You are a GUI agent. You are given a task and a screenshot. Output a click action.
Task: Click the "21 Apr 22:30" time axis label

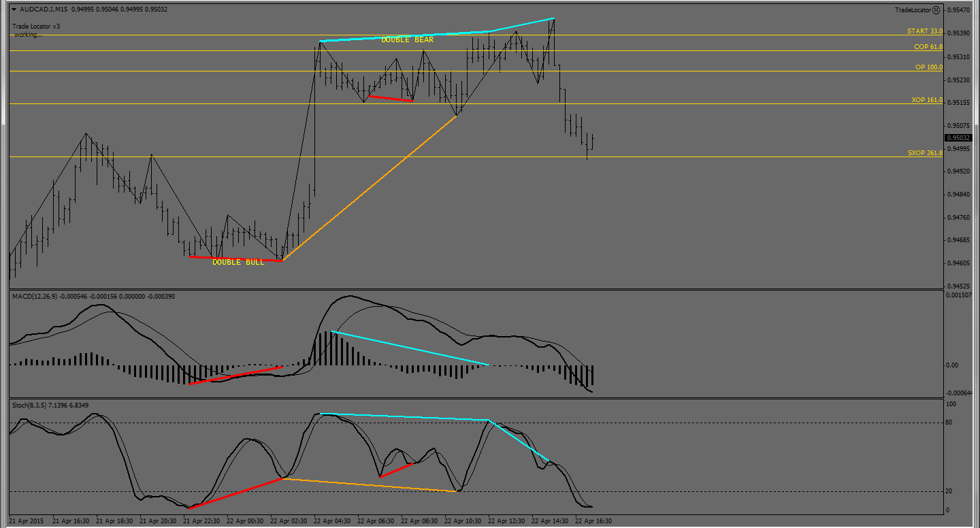(201, 521)
